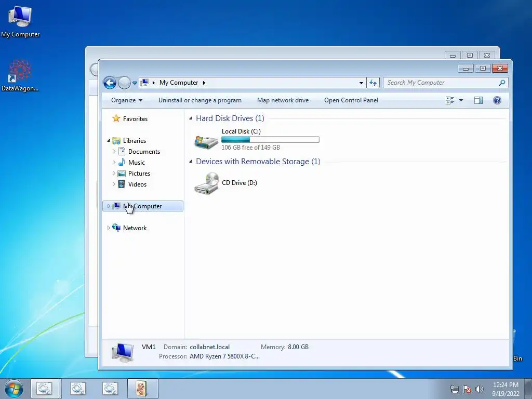Select Network in the navigation pane

pyautogui.click(x=135, y=228)
